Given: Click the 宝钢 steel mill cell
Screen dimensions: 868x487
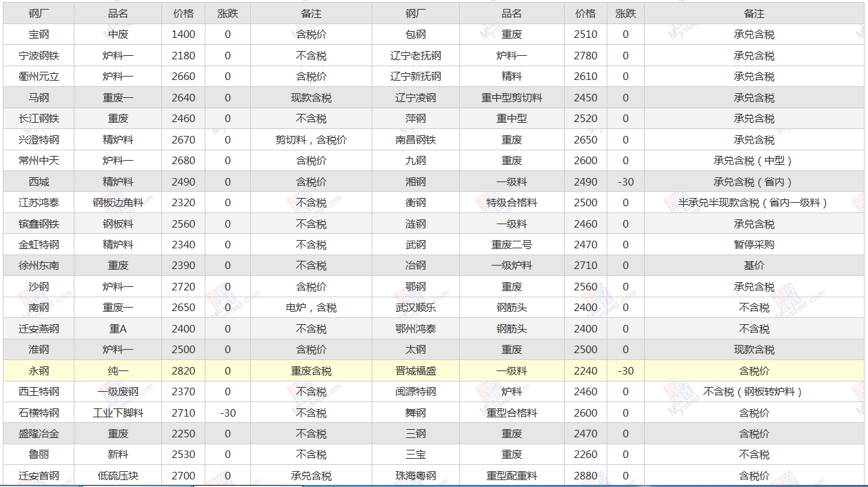Looking at the screenshot, I should (x=39, y=34).
